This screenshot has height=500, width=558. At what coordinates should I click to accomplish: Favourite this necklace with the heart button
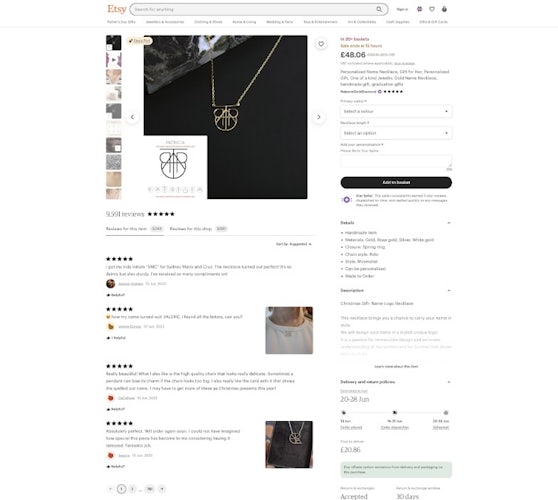[x=321, y=44]
